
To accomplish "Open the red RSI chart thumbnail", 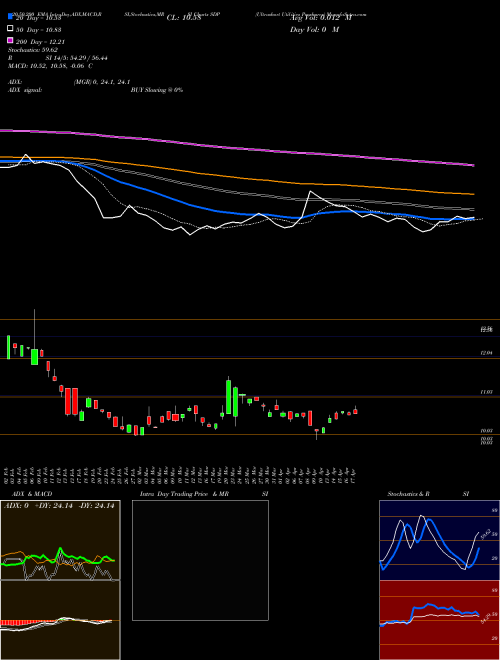I will pos(439,620).
